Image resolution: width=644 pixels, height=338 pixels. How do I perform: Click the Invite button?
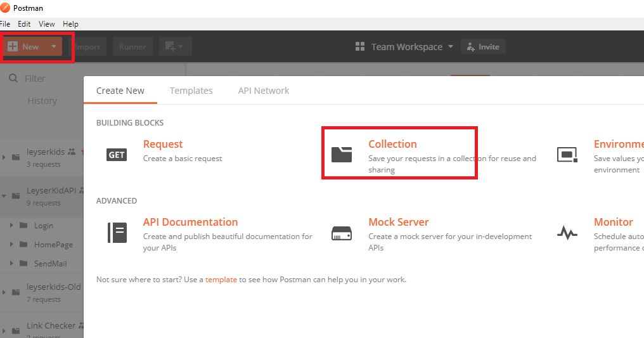(x=483, y=47)
